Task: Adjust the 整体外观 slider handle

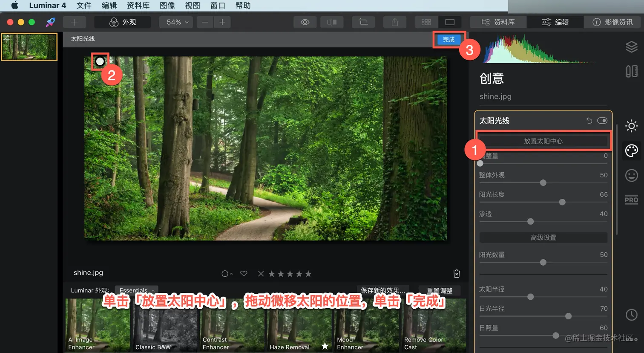Action: pos(543,183)
